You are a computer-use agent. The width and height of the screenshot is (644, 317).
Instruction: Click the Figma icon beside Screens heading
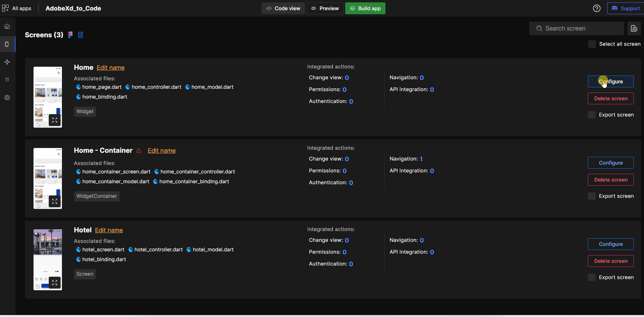(x=70, y=35)
